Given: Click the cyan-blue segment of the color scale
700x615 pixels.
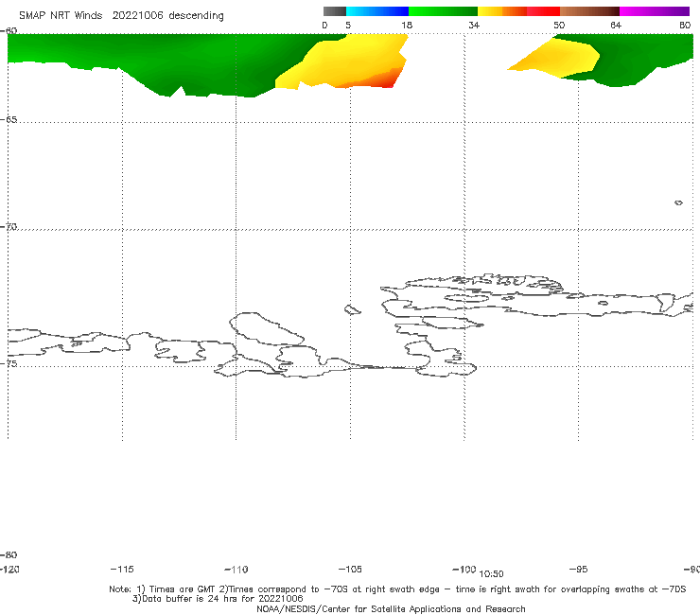Looking at the screenshot, I should 377,11.
